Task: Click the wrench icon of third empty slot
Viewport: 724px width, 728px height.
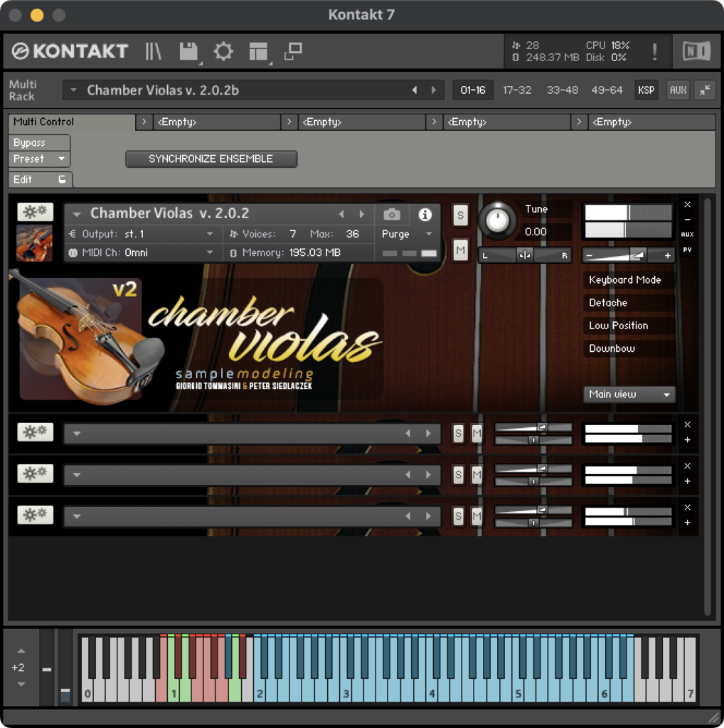Action: click(x=36, y=473)
